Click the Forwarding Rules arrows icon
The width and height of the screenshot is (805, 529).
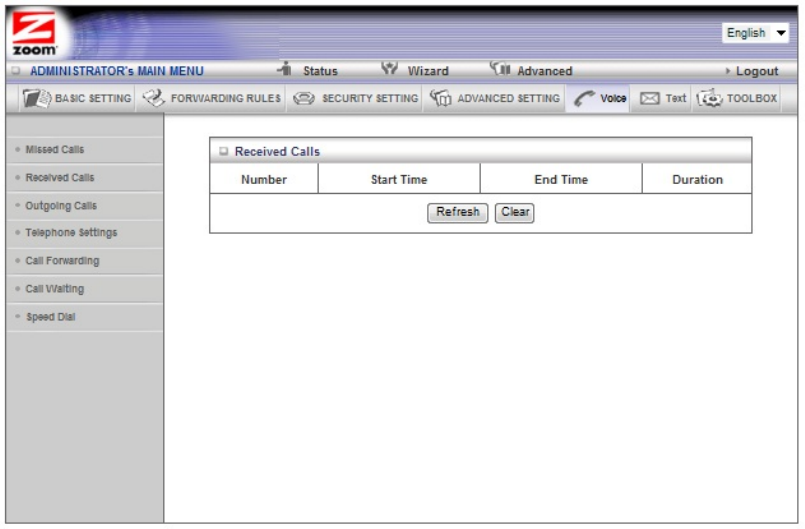tap(153, 98)
